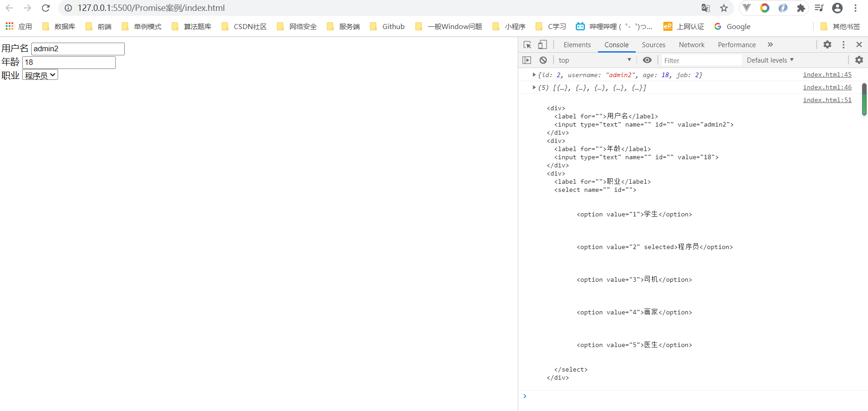Open the Google Translate icon in the address bar
868x411 pixels.
(x=706, y=8)
